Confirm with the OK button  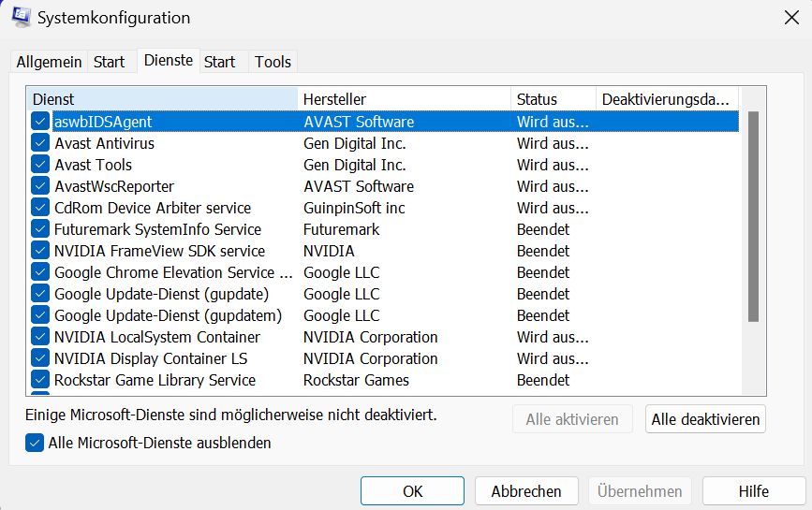(412, 491)
